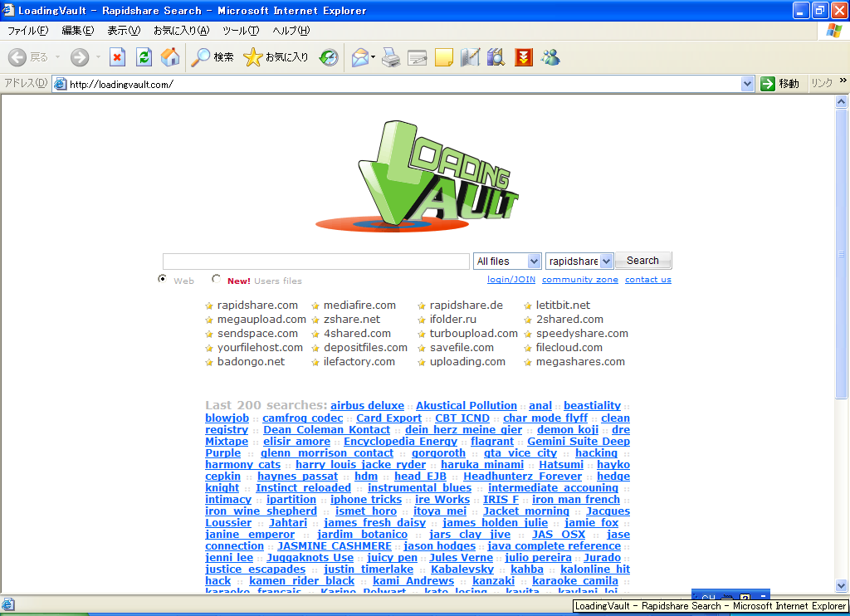Open the Research book icon
The height and width of the screenshot is (616, 850).
coord(496,57)
